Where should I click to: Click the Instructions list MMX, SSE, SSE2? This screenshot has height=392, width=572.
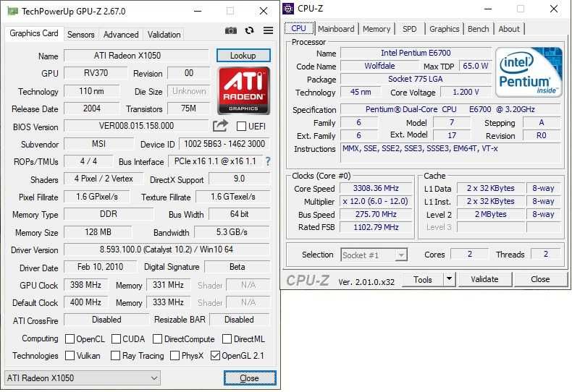click(x=450, y=153)
